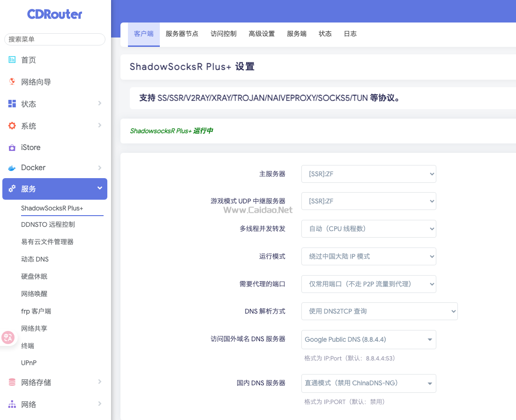Switch to the 高级设置 tab
This screenshot has height=420, width=516.
[262, 34]
